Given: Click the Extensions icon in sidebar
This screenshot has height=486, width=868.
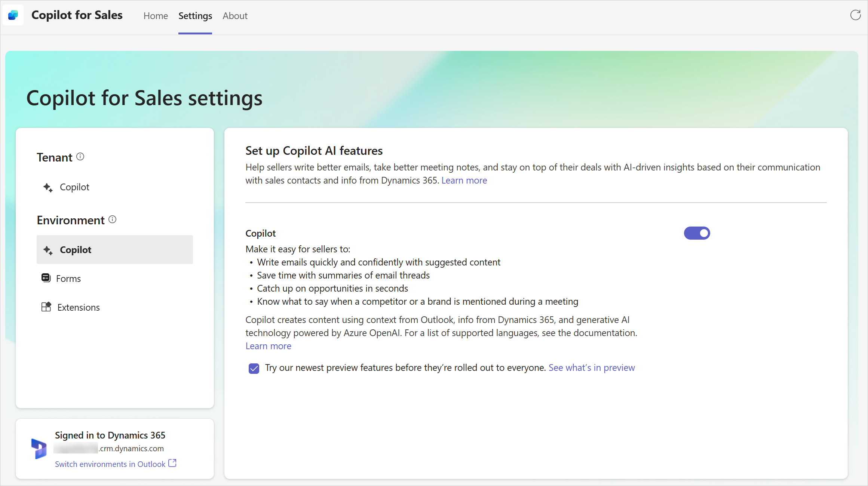Looking at the screenshot, I should tap(46, 307).
